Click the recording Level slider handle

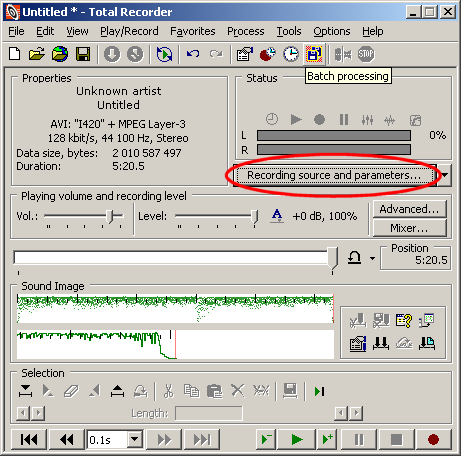tap(254, 216)
